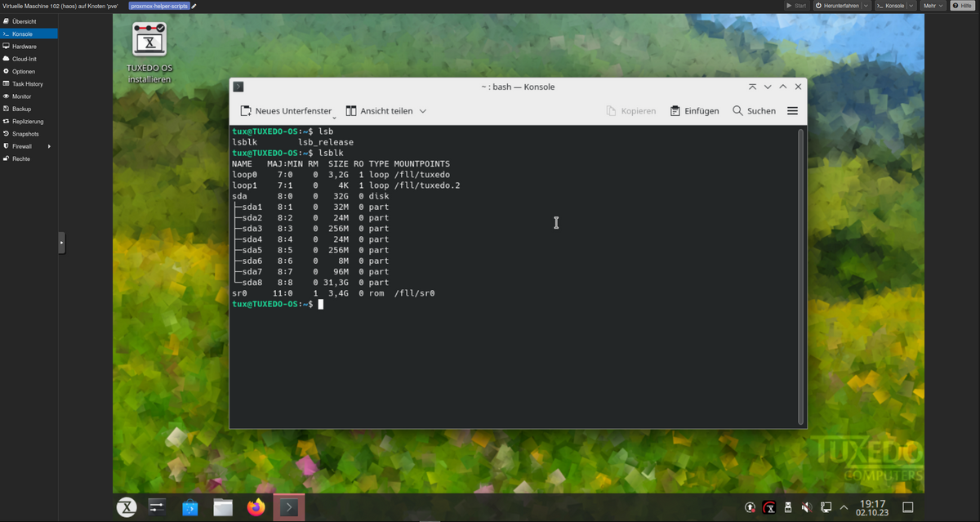Open the network icon in system tray
The width and height of the screenshot is (980, 522).
coord(826,507)
